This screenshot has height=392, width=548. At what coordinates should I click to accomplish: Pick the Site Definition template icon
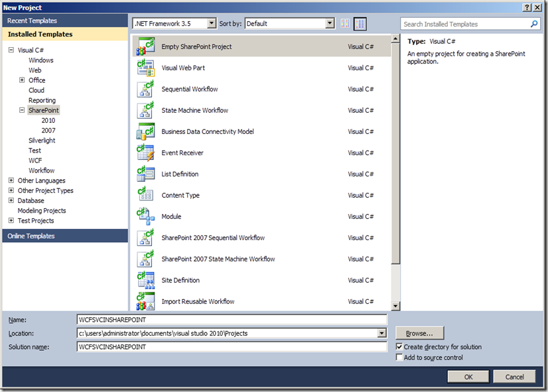145,280
